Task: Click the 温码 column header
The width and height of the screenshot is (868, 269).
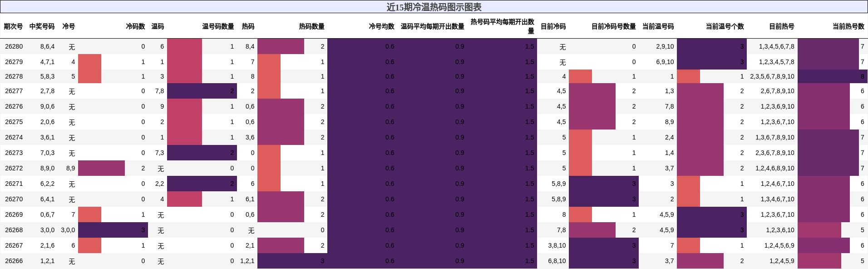Action: point(158,26)
